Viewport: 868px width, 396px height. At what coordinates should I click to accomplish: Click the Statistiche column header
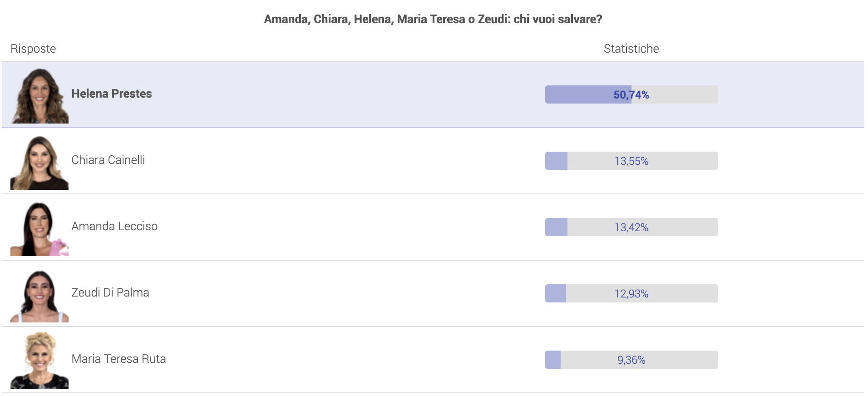point(631,49)
